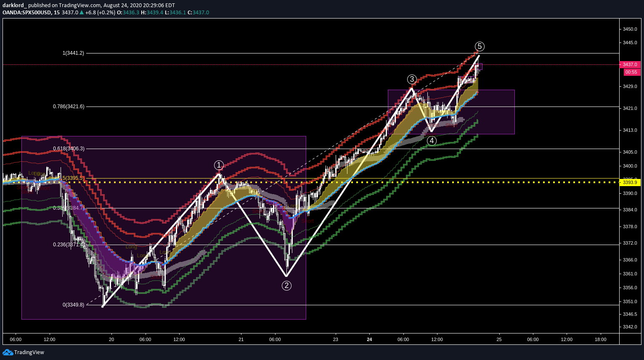The width and height of the screenshot is (644, 360).
Task: Select Elliott wave marker 1
Action: (x=218, y=165)
